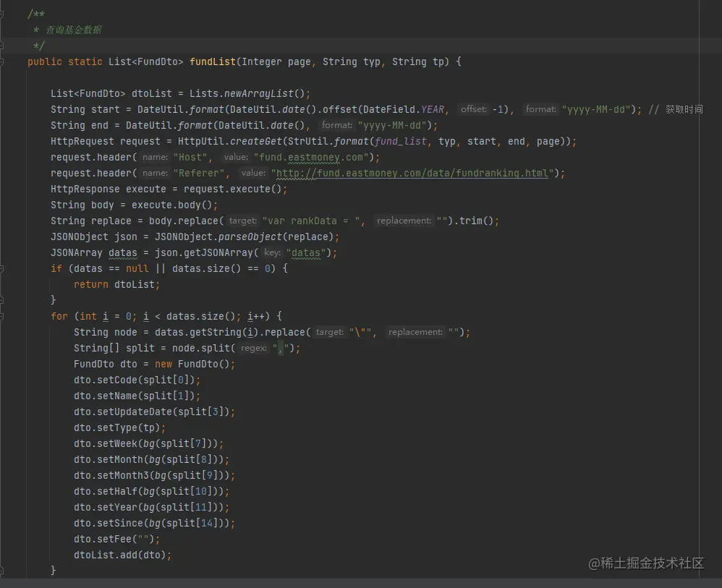Image resolution: width=722 pixels, height=588 pixels.
Task: Click the "var rankData = " string literal
Action: pyautogui.click(x=311, y=221)
